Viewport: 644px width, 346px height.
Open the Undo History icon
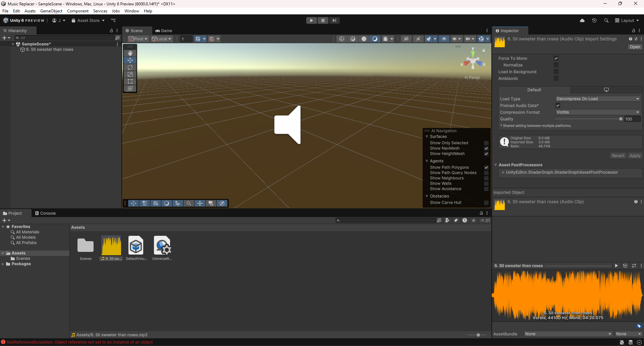click(594, 20)
